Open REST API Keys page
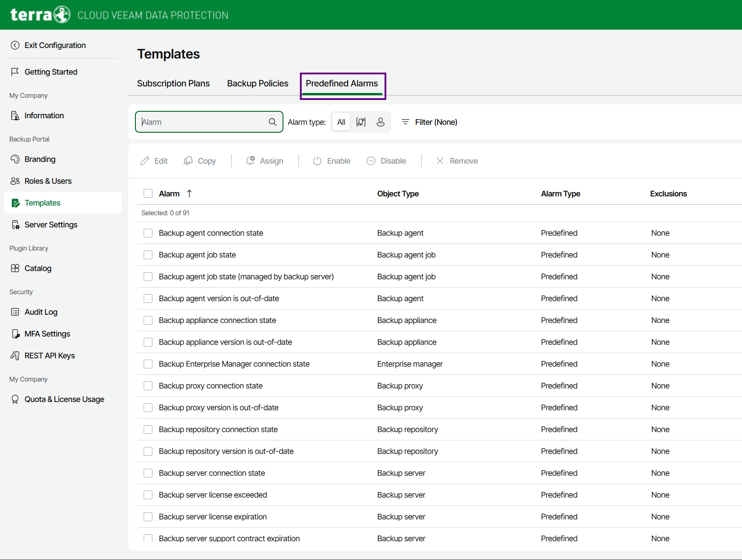Image resolution: width=742 pixels, height=560 pixels. click(49, 356)
